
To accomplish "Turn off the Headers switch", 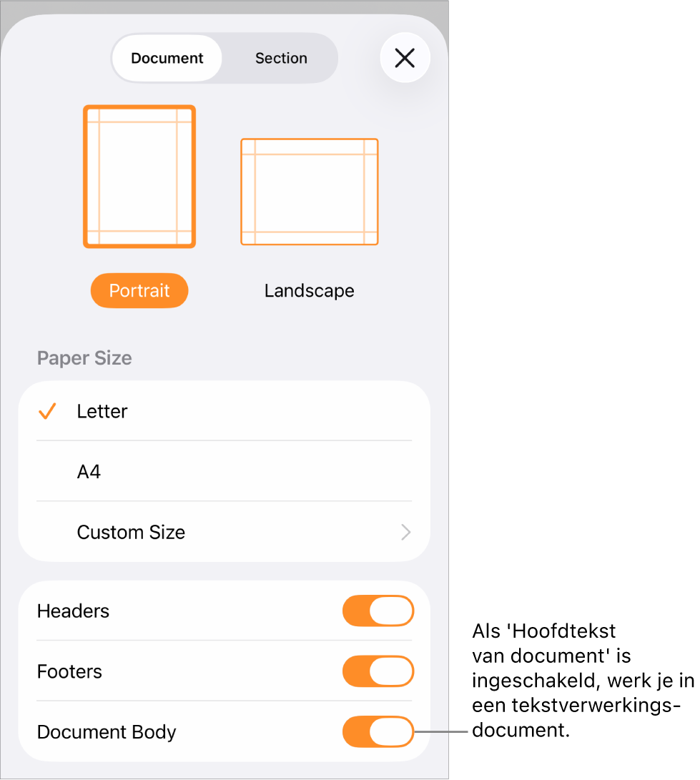I will (x=378, y=611).
